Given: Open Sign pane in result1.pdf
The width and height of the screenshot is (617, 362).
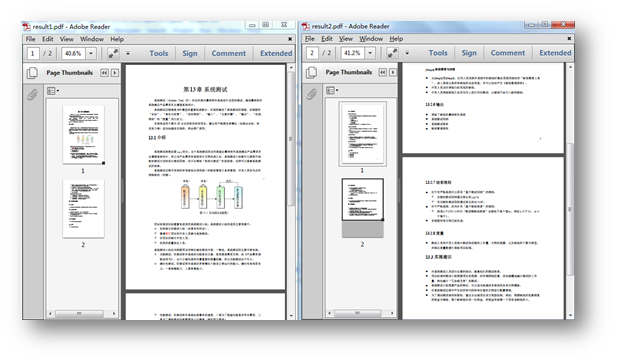Looking at the screenshot, I should (x=190, y=54).
